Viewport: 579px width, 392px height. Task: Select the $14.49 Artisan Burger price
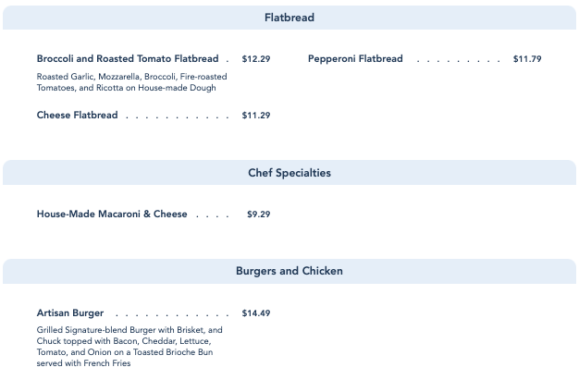256,313
